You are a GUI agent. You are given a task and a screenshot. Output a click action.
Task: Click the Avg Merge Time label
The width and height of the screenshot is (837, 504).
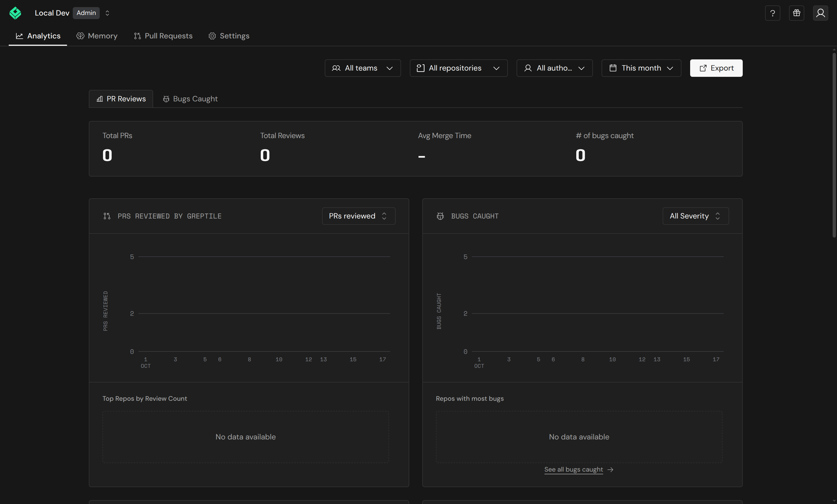[444, 135]
